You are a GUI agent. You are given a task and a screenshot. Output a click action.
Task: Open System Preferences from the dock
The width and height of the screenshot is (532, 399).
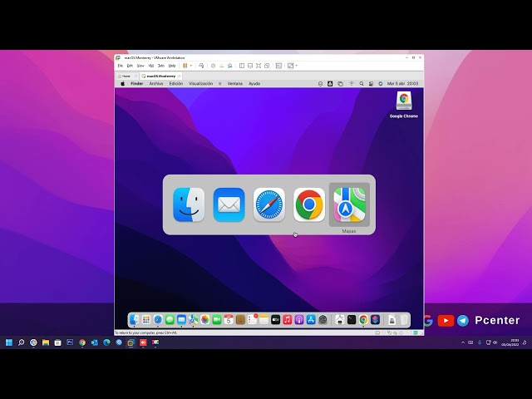323,319
